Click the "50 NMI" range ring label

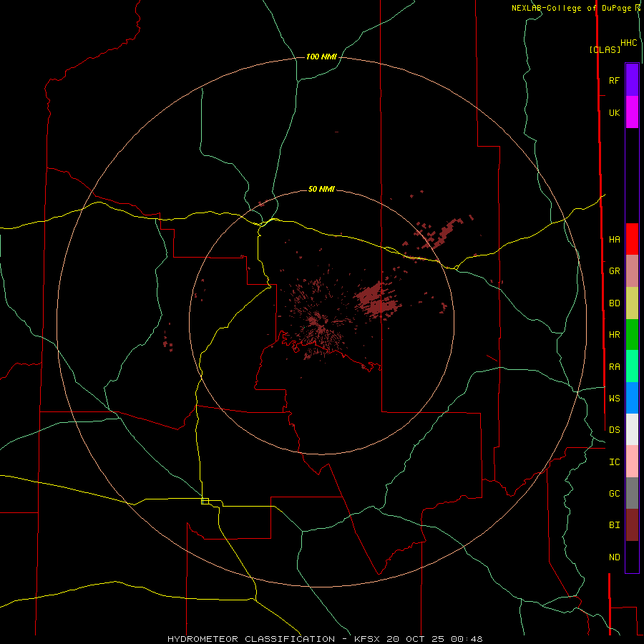point(321,189)
